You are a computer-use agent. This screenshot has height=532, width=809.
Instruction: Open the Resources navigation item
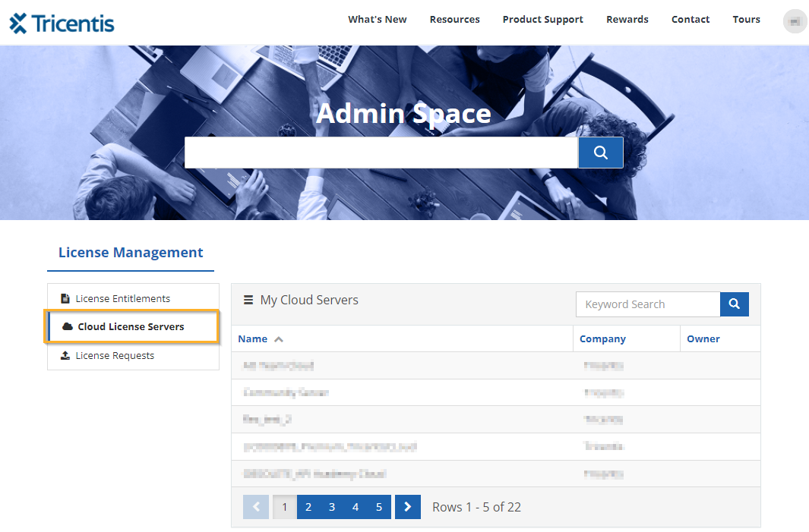click(454, 20)
